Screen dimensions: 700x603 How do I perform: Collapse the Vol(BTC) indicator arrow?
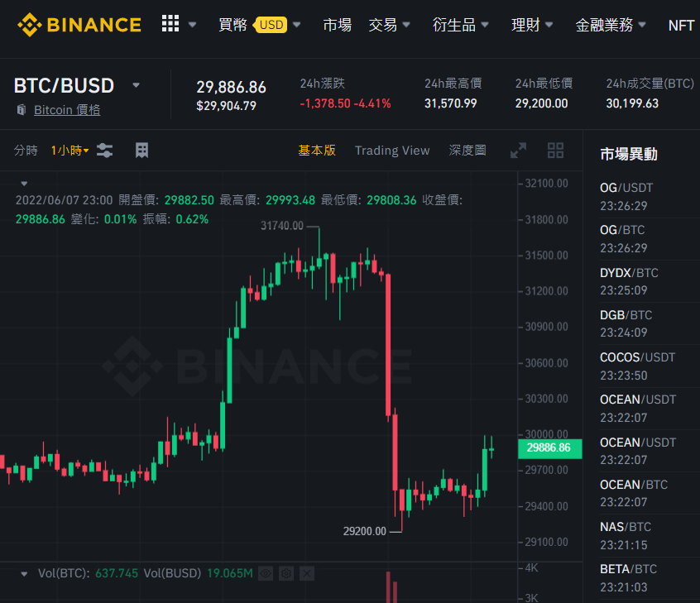24,574
